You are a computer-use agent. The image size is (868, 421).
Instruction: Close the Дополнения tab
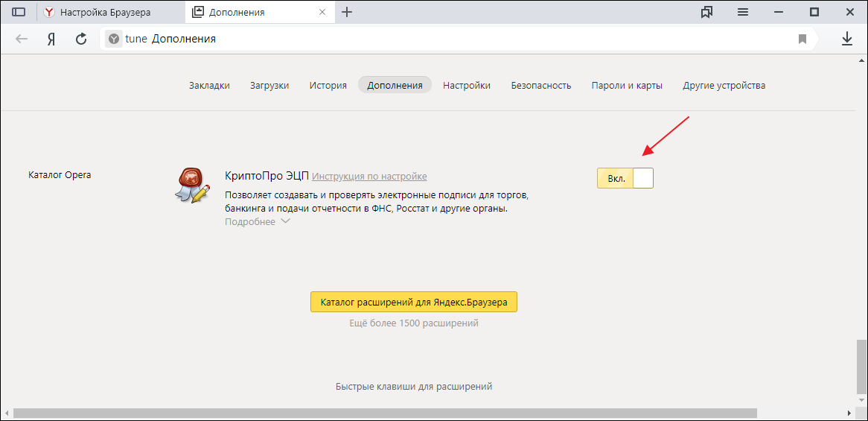322,12
